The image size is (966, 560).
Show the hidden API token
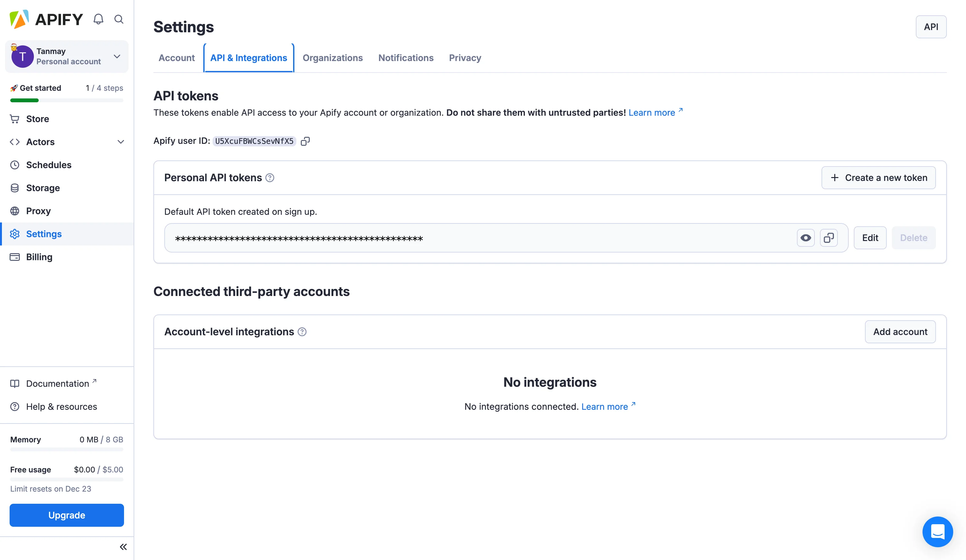point(806,237)
